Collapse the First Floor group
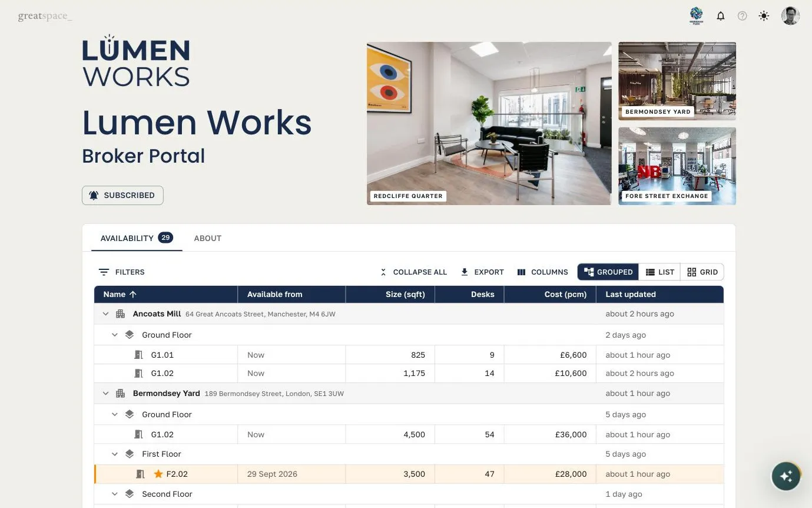This screenshot has height=508, width=812. tap(115, 454)
